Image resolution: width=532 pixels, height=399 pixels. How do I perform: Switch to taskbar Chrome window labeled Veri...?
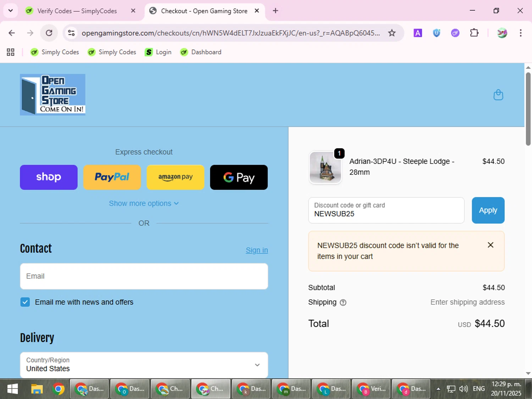[371, 389]
